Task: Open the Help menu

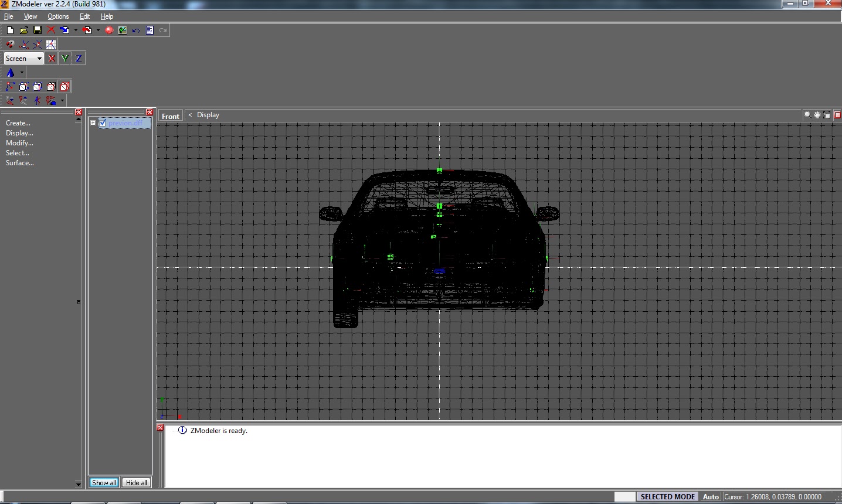Action: 107,16
